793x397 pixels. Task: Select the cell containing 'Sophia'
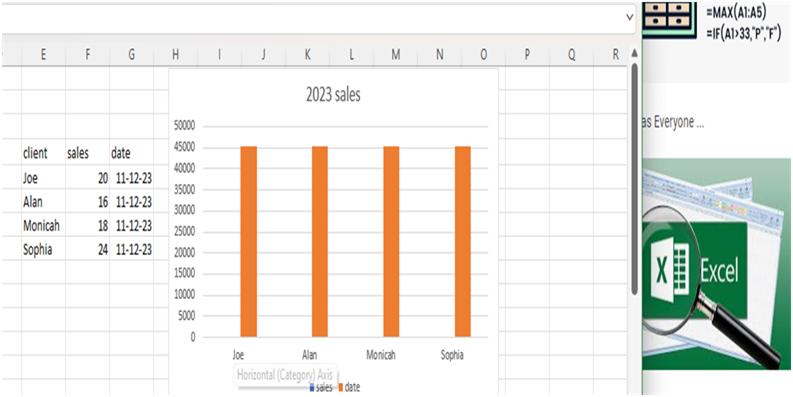[x=43, y=249]
